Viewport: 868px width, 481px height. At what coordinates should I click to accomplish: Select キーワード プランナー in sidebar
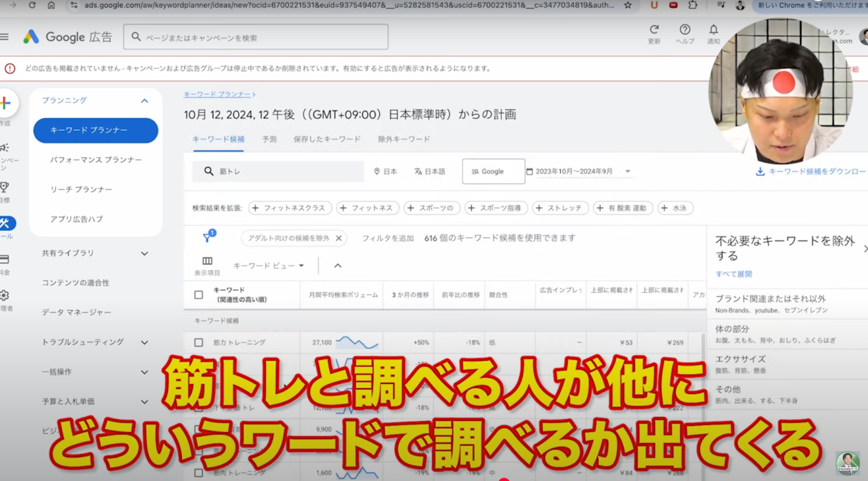pyautogui.click(x=95, y=130)
